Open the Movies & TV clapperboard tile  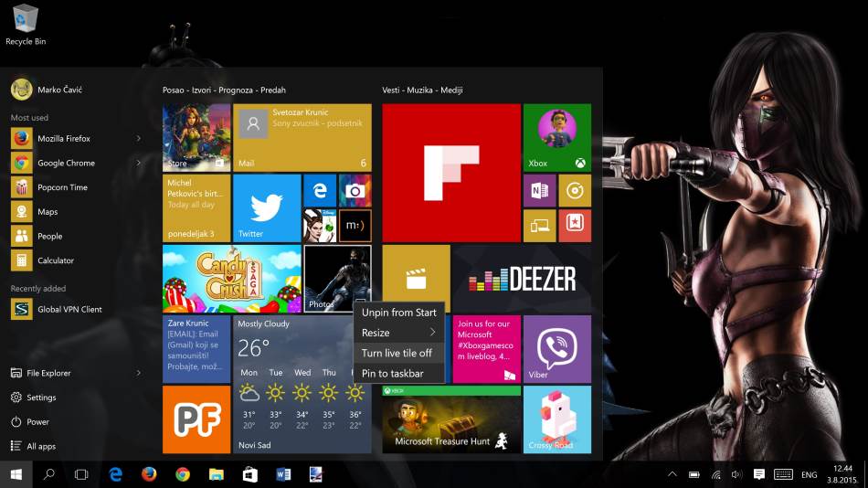pyautogui.click(x=416, y=279)
